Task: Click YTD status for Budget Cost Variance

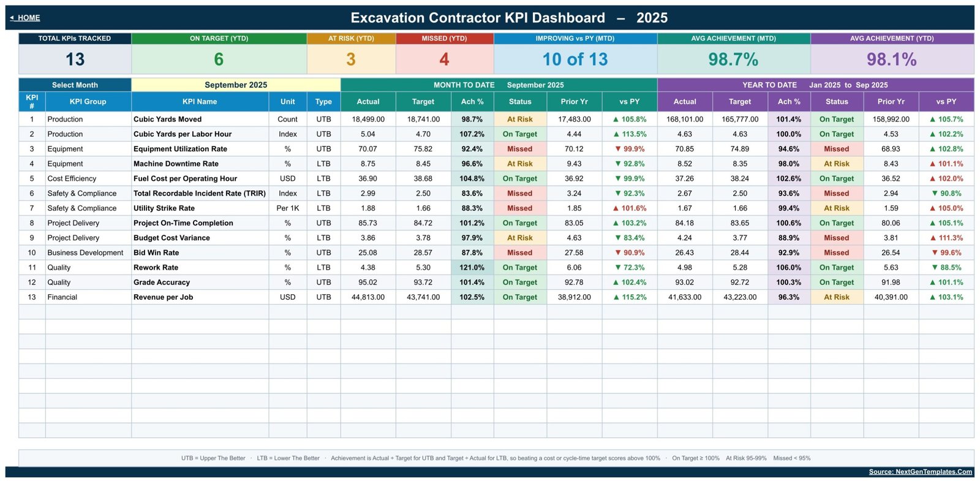Action: tap(837, 238)
